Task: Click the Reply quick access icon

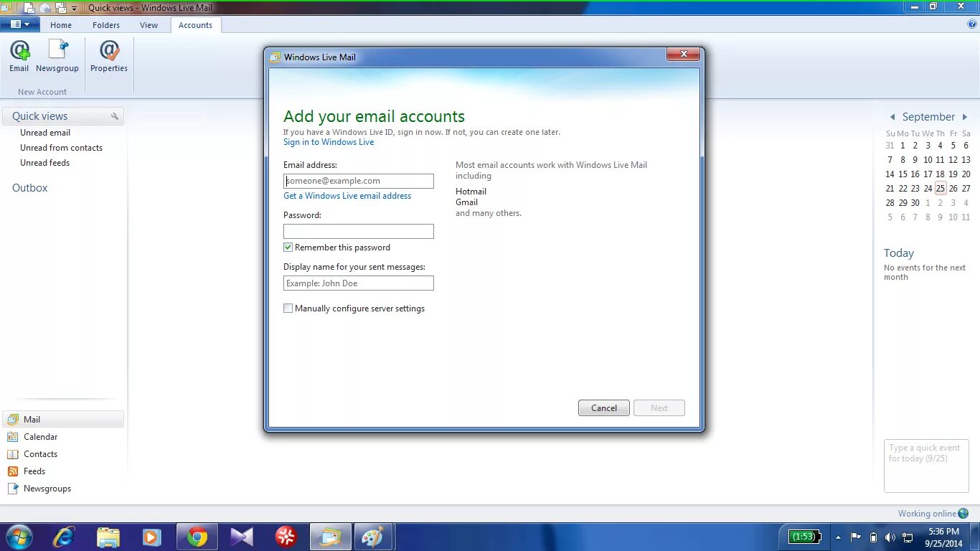Action: tap(45, 8)
